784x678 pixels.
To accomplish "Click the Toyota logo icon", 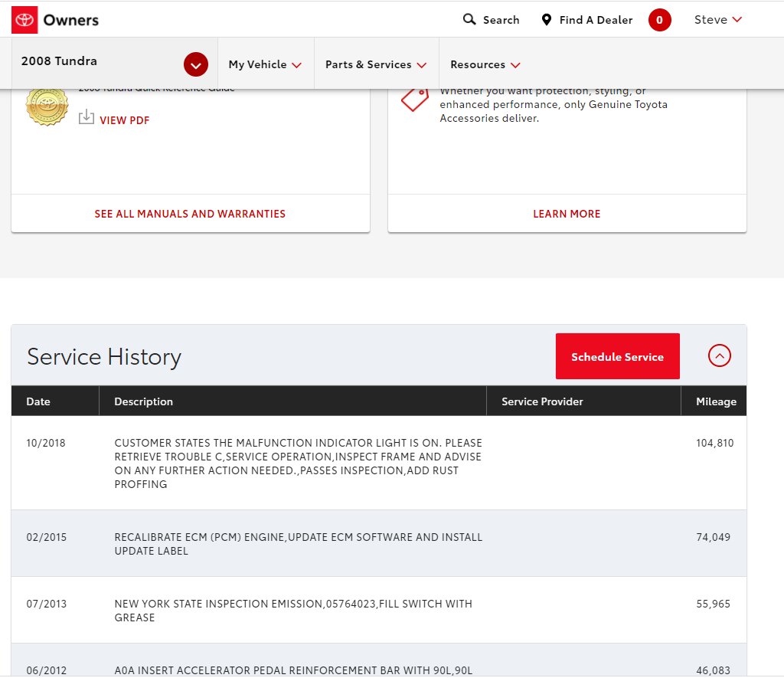I will (24, 20).
